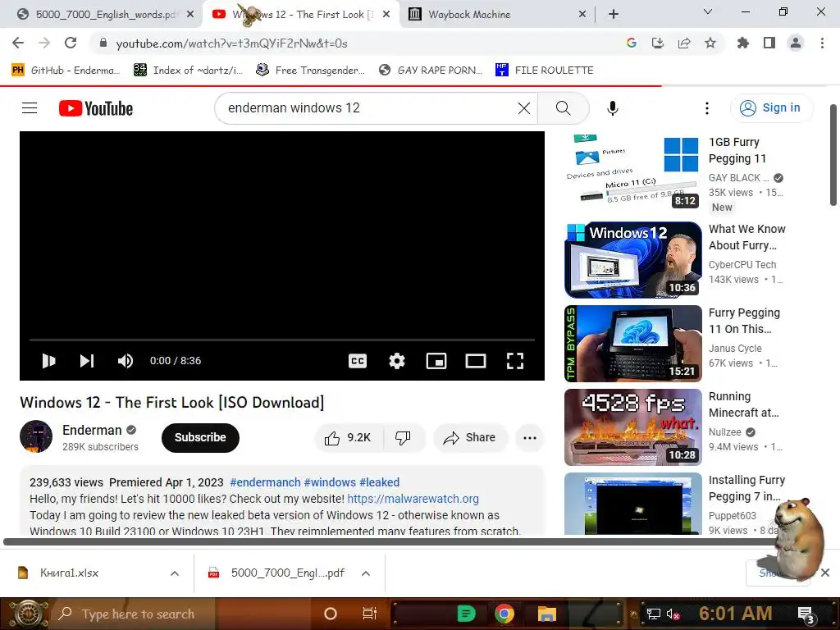
Task: Skip to the next video
Action: (87, 361)
